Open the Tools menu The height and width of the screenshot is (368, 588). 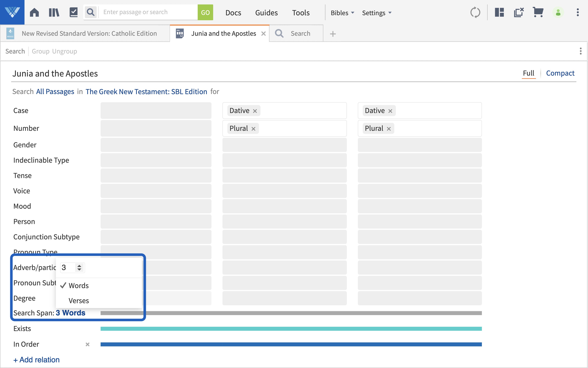(x=301, y=13)
